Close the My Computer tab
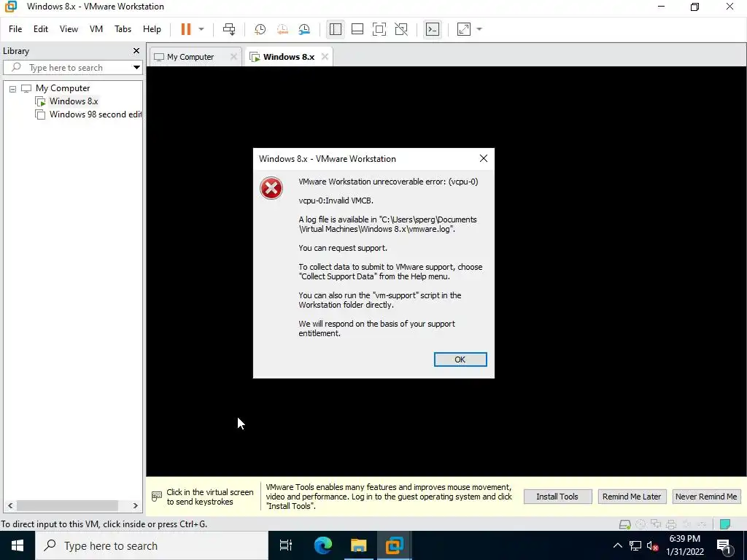Screen dimensions: 747x560 click(233, 57)
